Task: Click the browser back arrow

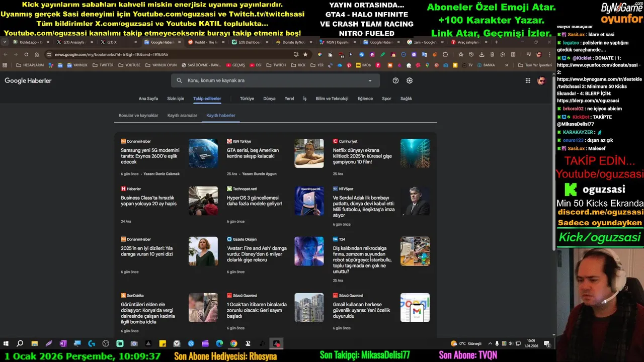Action: (x=6, y=54)
